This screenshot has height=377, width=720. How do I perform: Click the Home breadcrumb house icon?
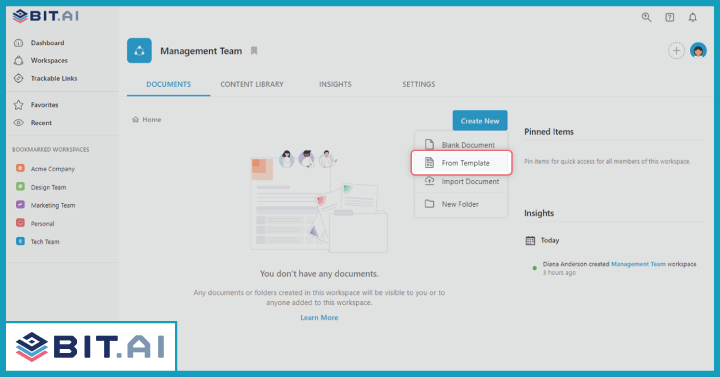[x=135, y=119]
